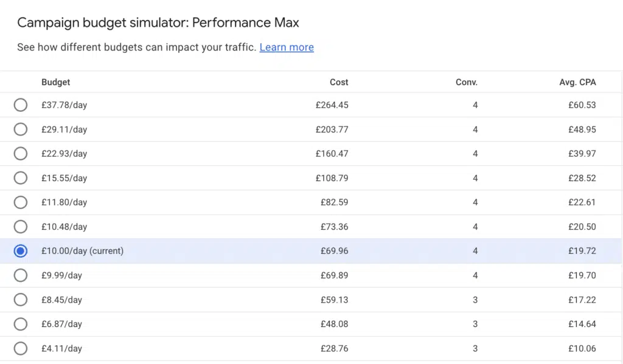Click conversions value in the £37.78/day row
The image size is (623, 364).
point(475,105)
